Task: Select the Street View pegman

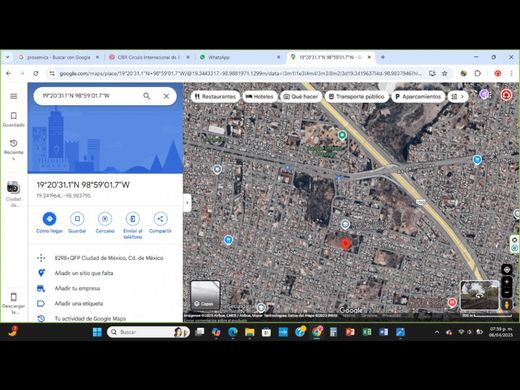Action: (507, 305)
